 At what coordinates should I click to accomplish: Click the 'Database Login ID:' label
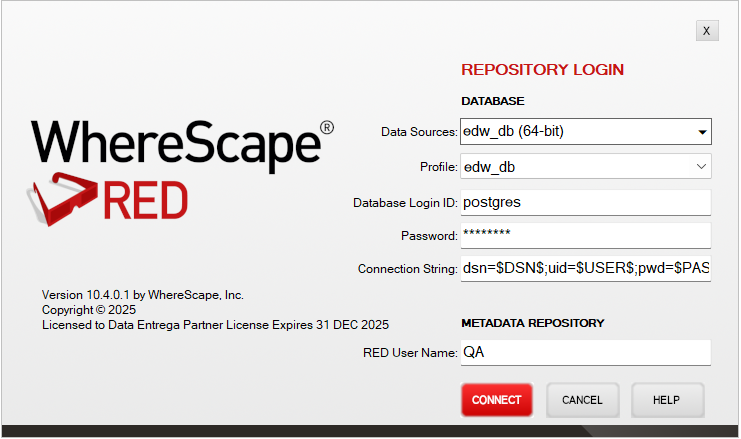point(405,203)
